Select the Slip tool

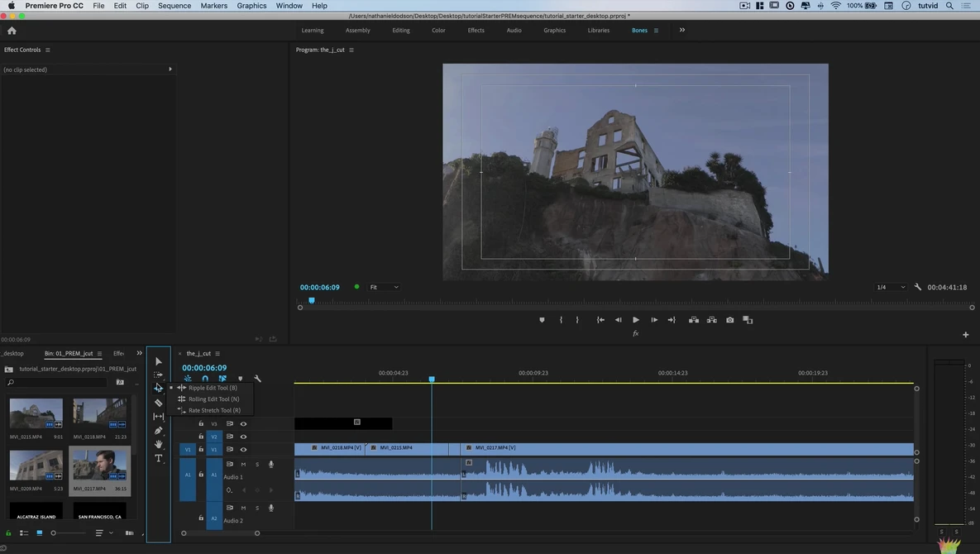tap(158, 417)
